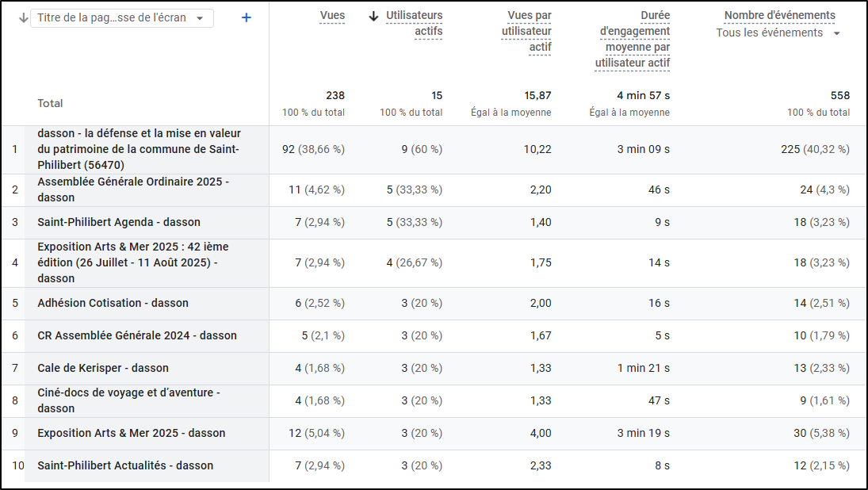The height and width of the screenshot is (490, 868).
Task: Click 'Nombre d'événements' column header
Action: pyautogui.click(x=779, y=16)
